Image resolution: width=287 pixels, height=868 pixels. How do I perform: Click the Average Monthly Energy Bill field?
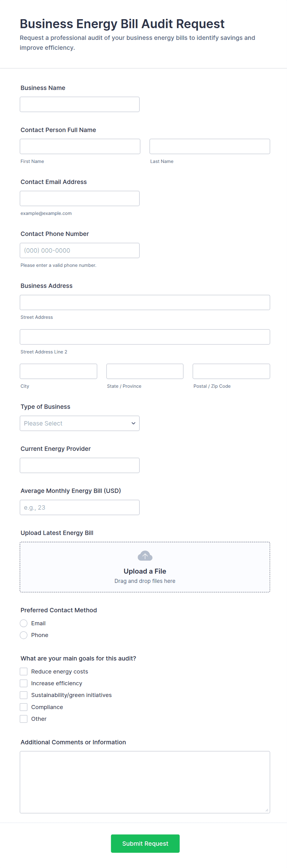click(79, 507)
